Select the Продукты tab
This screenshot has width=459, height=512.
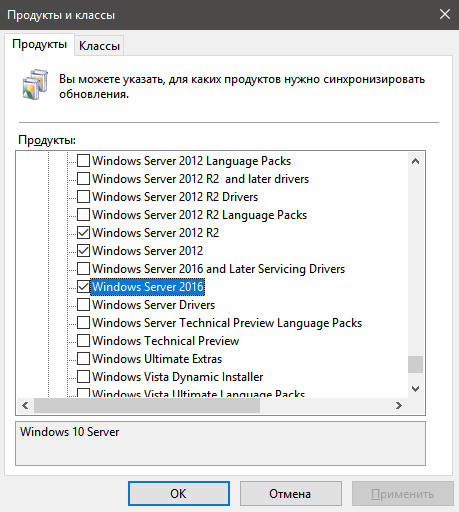click(39, 44)
